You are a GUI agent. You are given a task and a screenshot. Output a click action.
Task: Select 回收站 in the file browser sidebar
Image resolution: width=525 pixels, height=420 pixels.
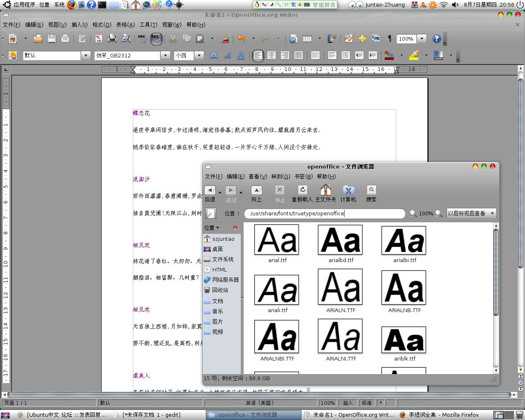(220, 290)
